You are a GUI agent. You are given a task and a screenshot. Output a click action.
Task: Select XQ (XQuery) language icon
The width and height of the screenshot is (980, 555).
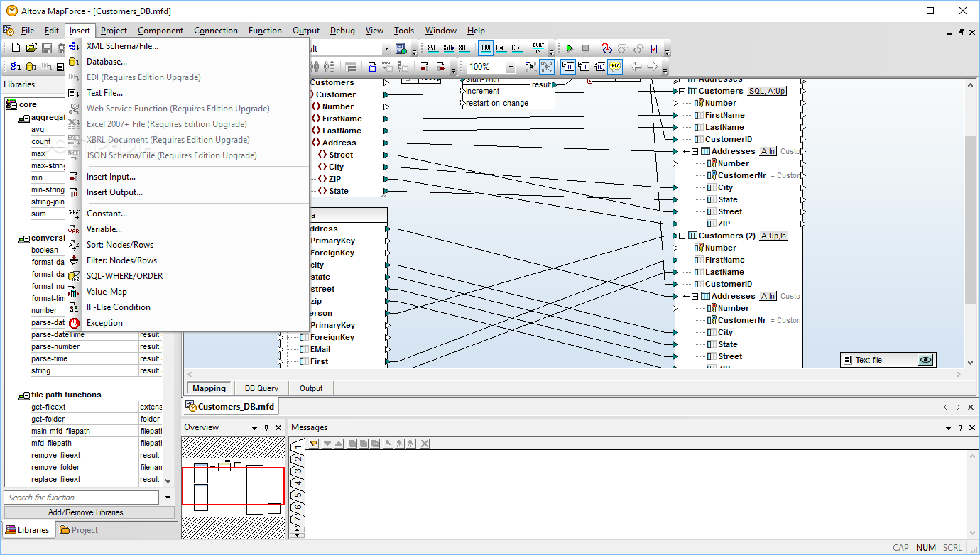[463, 48]
